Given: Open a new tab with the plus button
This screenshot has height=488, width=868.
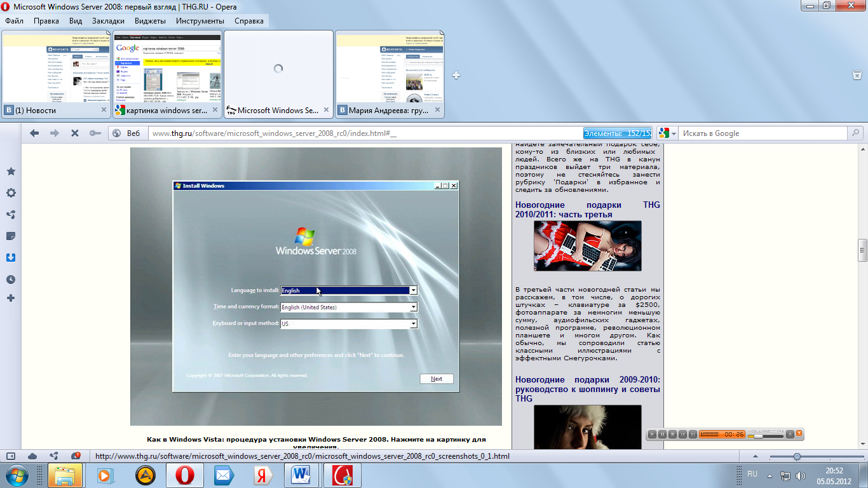Looking at the screenshot, I should (x=456, y=75).
